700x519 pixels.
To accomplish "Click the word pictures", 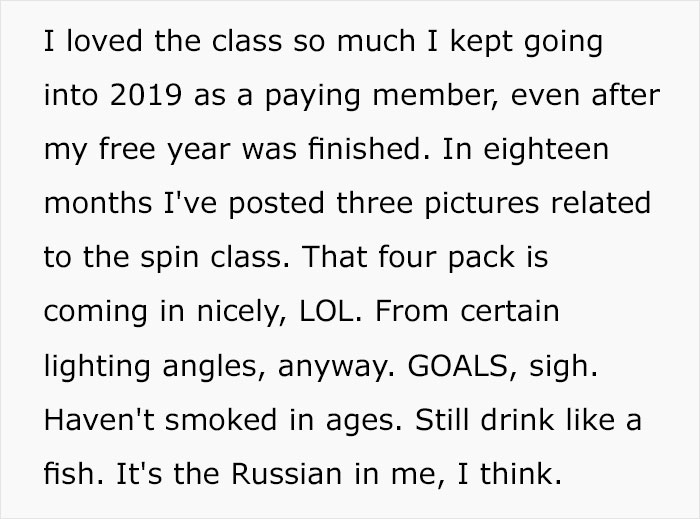I will coord(481,205).
